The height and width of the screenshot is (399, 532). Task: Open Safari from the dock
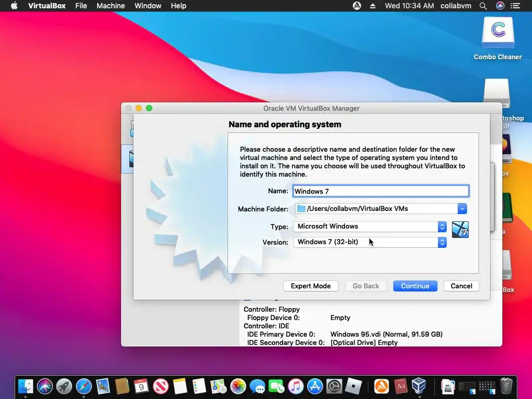[x=84, y=386]
